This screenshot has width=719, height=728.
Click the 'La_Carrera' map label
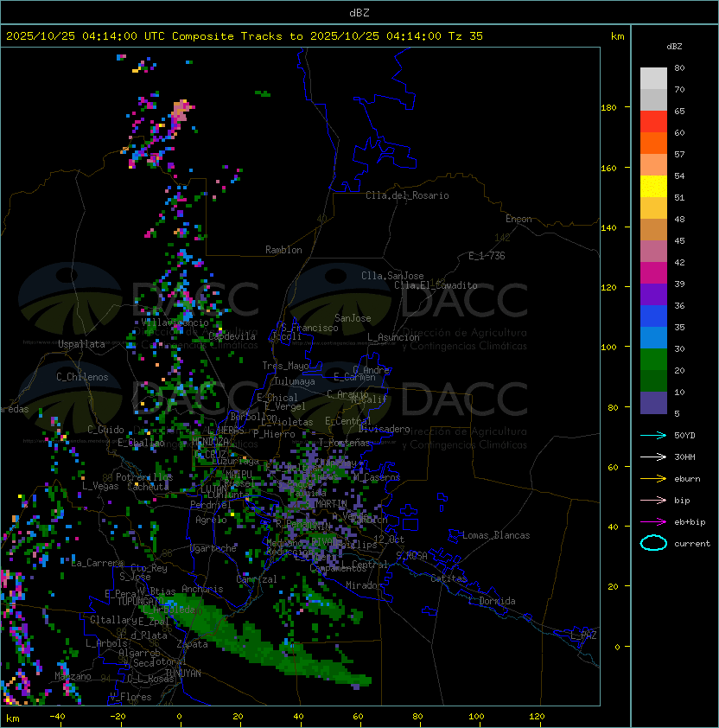98,563
